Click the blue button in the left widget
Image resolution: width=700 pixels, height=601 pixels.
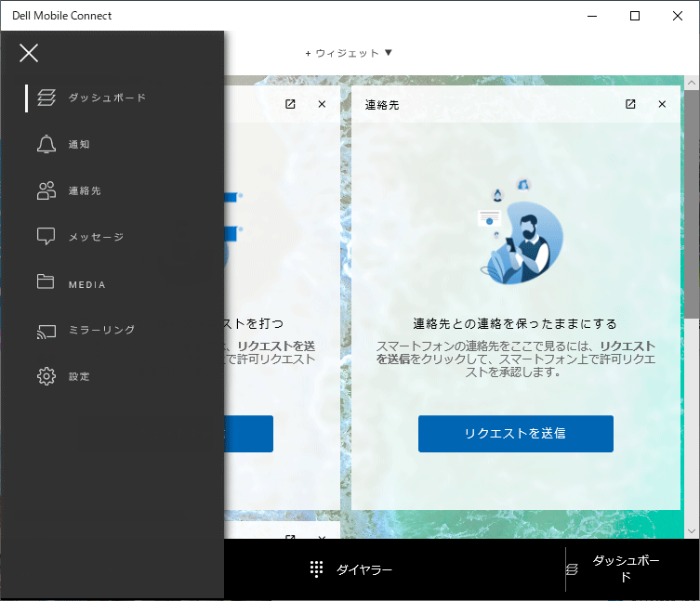click(248, 434)
